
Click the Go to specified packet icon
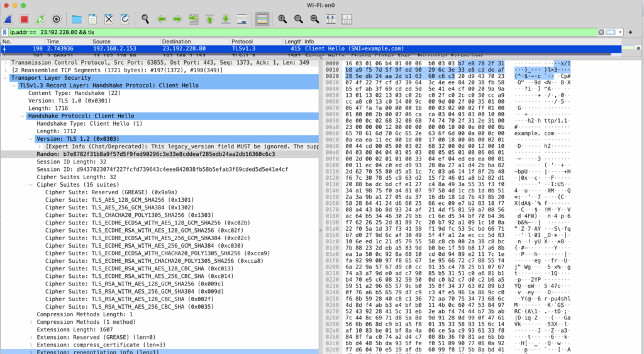point(194,19)
